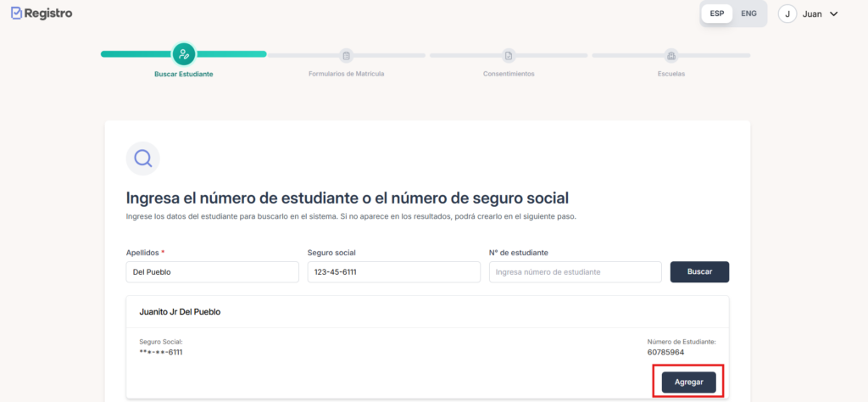This screenshot has width=868, height=402.
Task: Select the Buscar Estudiante step circle icon
Action: pos(184,54)
